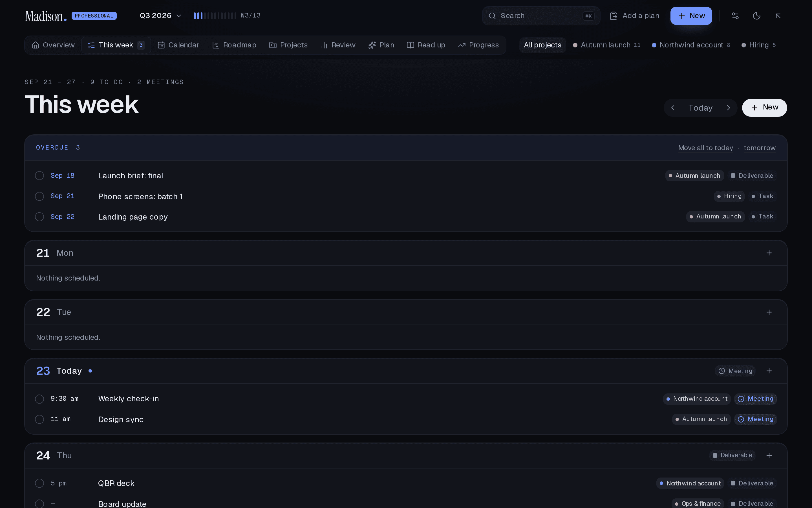Switch to the Calendar tab
The image size is (812, 508).
point(178,45)
